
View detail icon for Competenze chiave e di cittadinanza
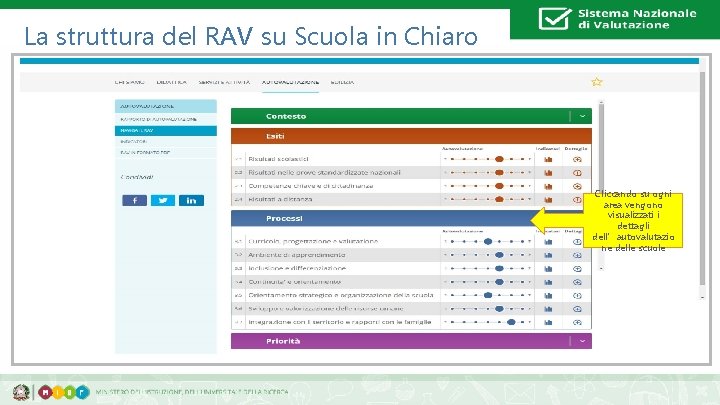tap(577, 186)
